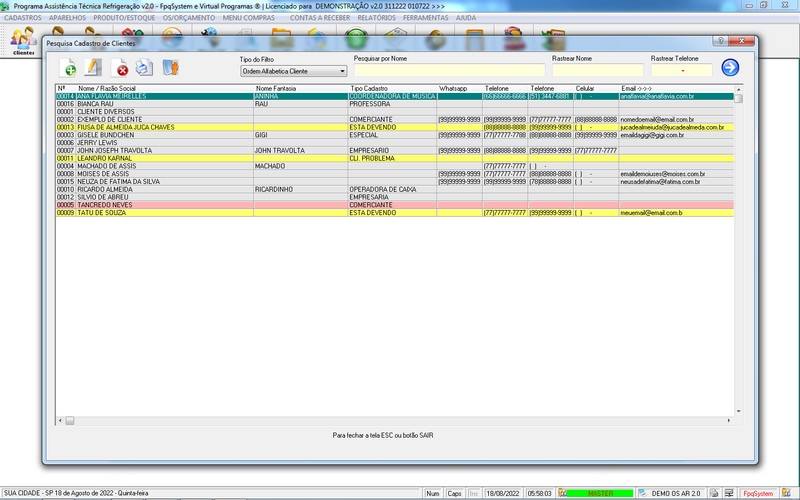Click the icon beside DEMO OS AR 2.0
The width and height of the screenshot is (800, 500).
pyautogui.click(x=642, y=493)
